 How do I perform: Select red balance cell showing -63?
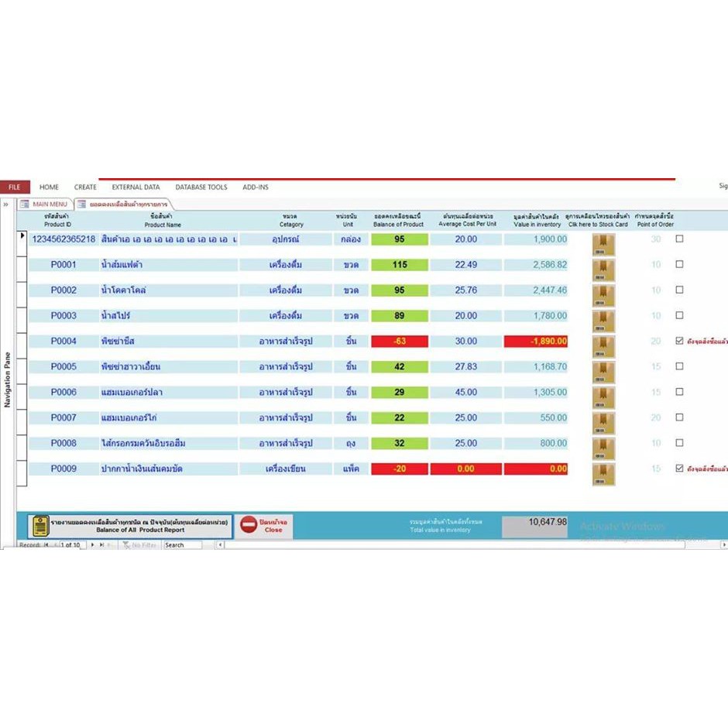coord(399,342)
